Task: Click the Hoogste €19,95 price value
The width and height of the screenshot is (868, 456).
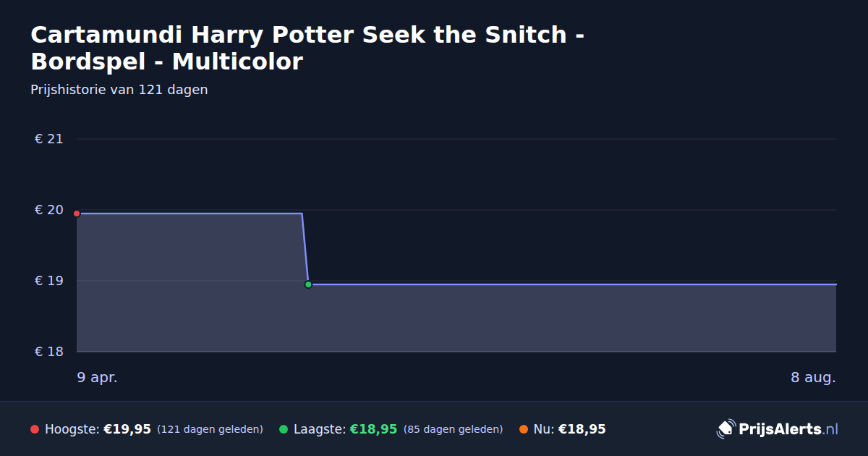Action: (127, 429)
